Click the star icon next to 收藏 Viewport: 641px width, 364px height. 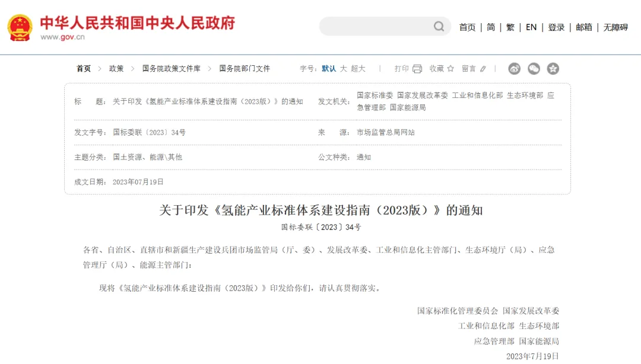[450, 69]
